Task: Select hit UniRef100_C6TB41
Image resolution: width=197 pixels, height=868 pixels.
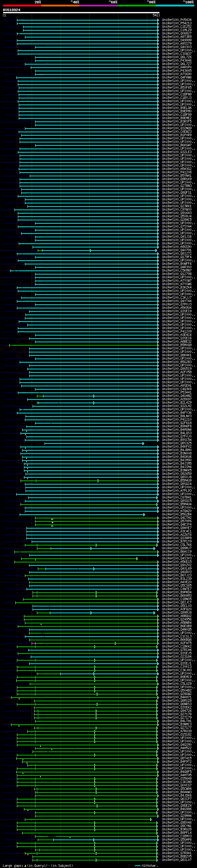Action: [177, 497]
